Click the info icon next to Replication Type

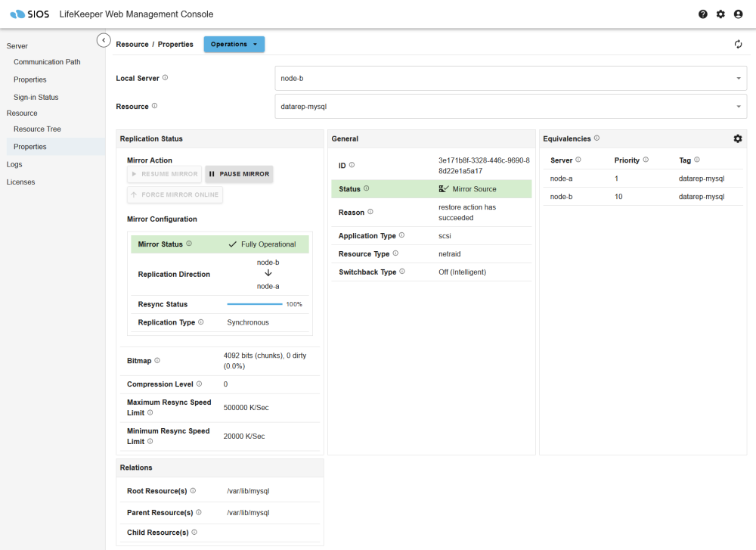[x=201, y=322]
